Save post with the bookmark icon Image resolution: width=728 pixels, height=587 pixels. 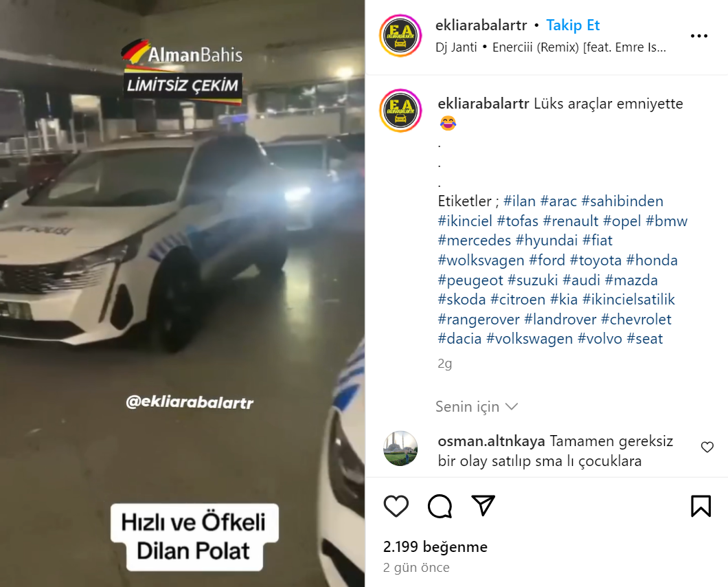tap(701, 506)
